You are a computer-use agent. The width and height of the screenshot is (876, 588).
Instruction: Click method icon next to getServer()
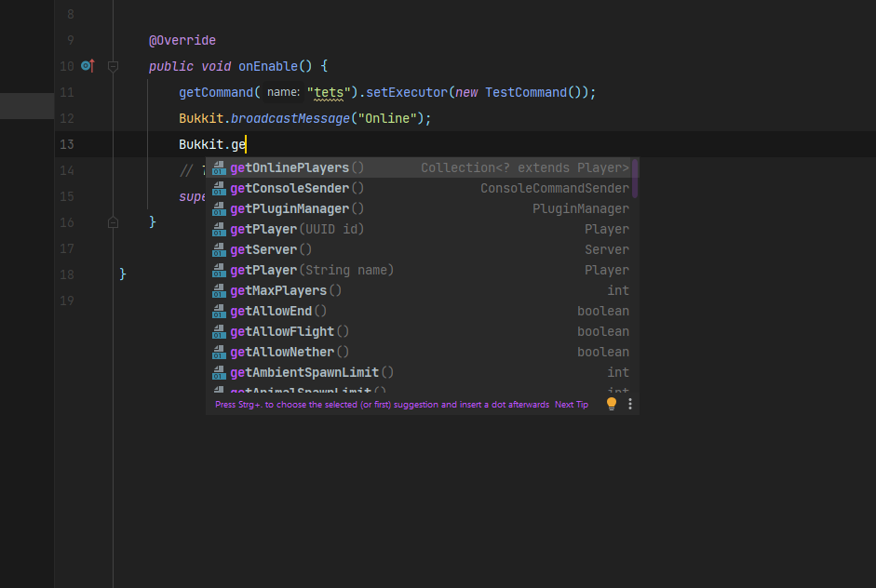tap(219, 249)
